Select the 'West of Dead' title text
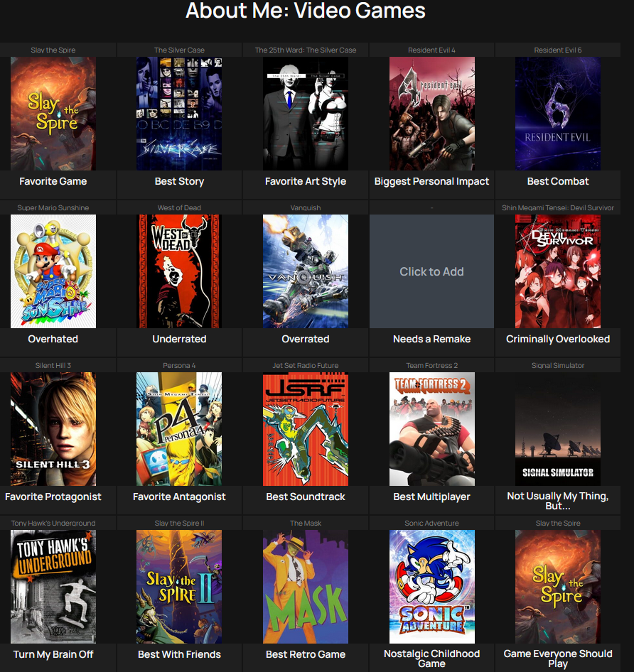This screenshot has height=672, width=634. click(x=179, y=208)
